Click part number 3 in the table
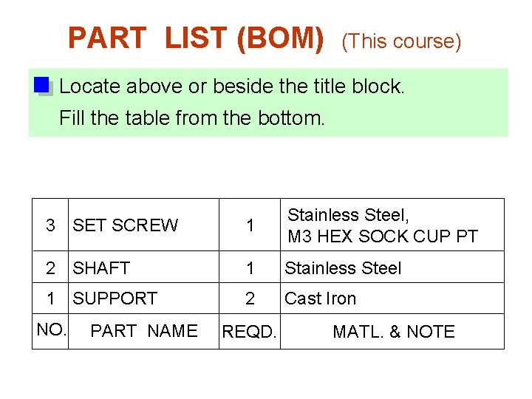 point(51,225)
